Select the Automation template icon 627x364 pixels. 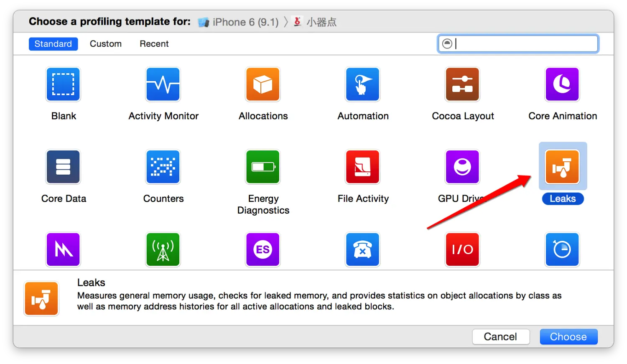[x=363, y=84]
